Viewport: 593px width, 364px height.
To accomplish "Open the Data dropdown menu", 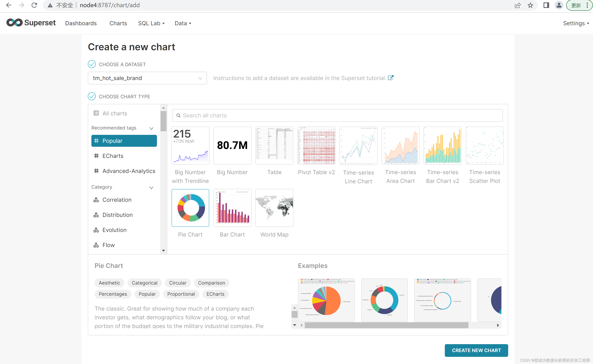I will [x=183, y=23].
